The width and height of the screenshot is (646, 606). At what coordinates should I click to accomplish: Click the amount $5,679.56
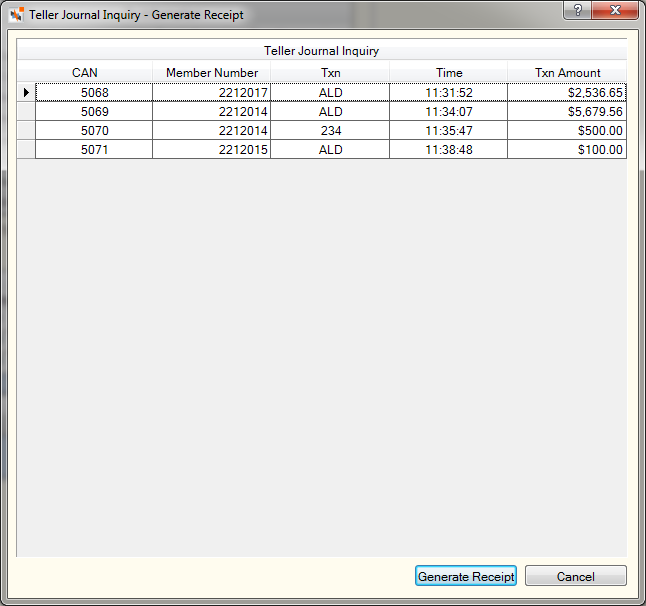point(567,111)
